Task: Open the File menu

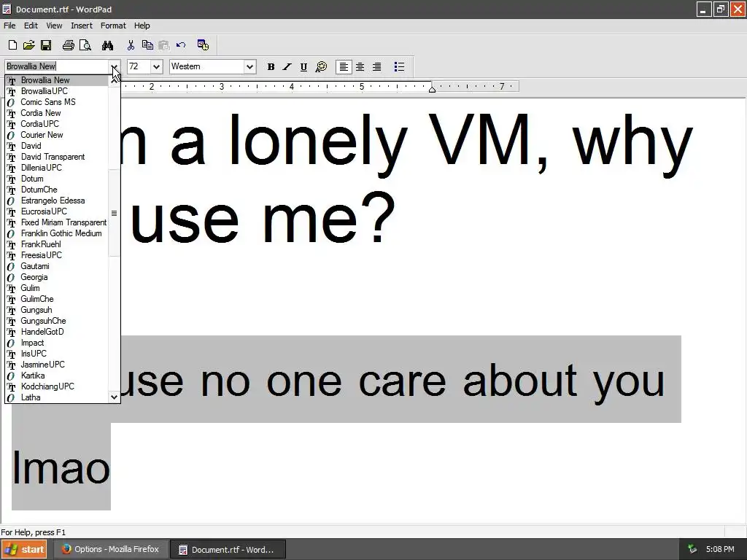Action: [9, 26]
